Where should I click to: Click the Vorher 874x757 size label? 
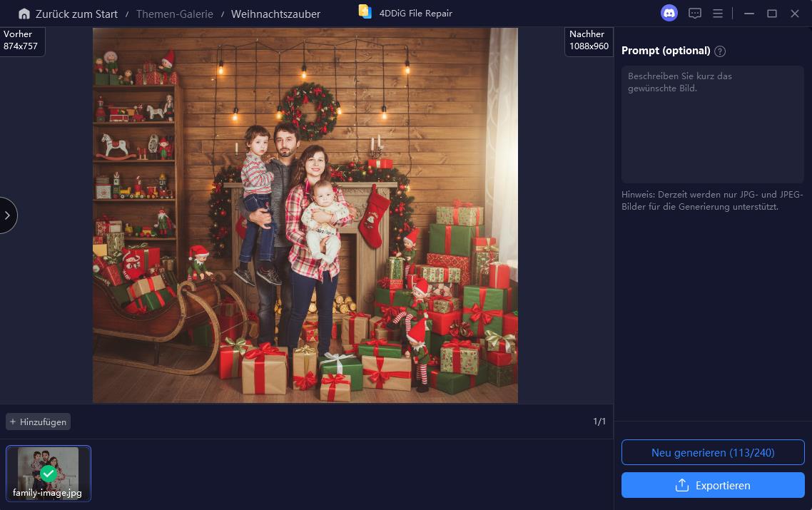20,41
